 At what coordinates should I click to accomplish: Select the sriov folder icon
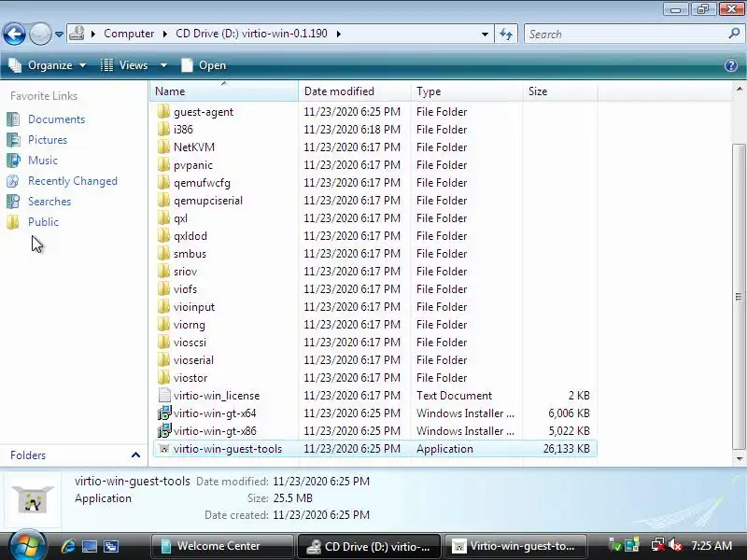click(x=163, y=271)
